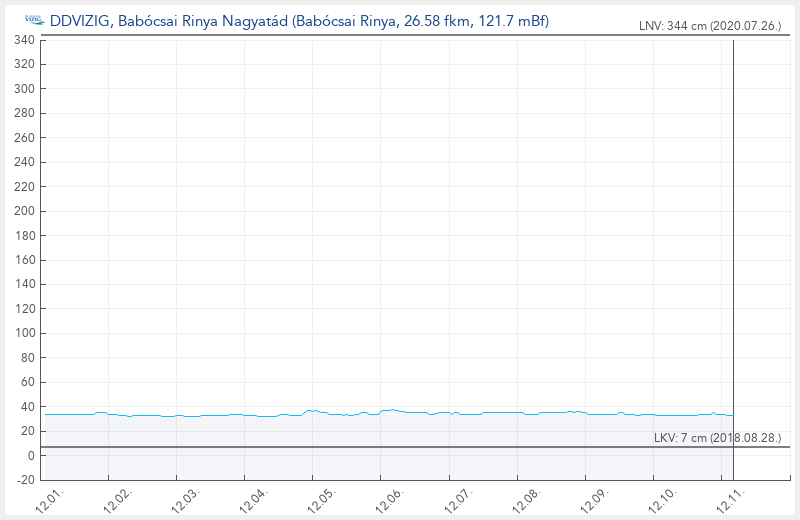Viewport: 800px width, 520px height.
Task: Click the 0 value on y-axis
Action: [31, 456]
